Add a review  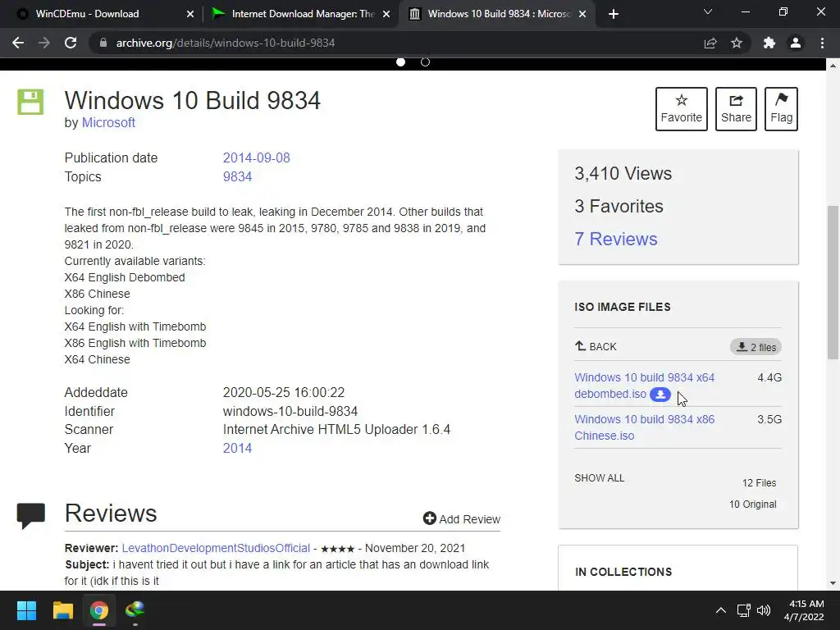point(462,518)
